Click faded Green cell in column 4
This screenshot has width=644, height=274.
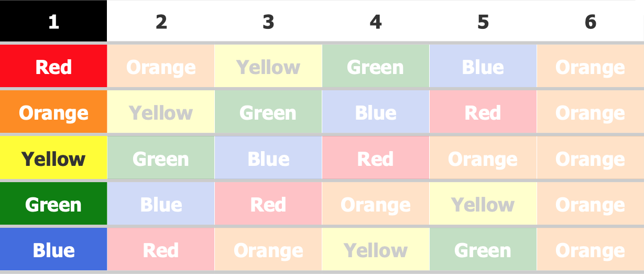(x=376, y=67)
